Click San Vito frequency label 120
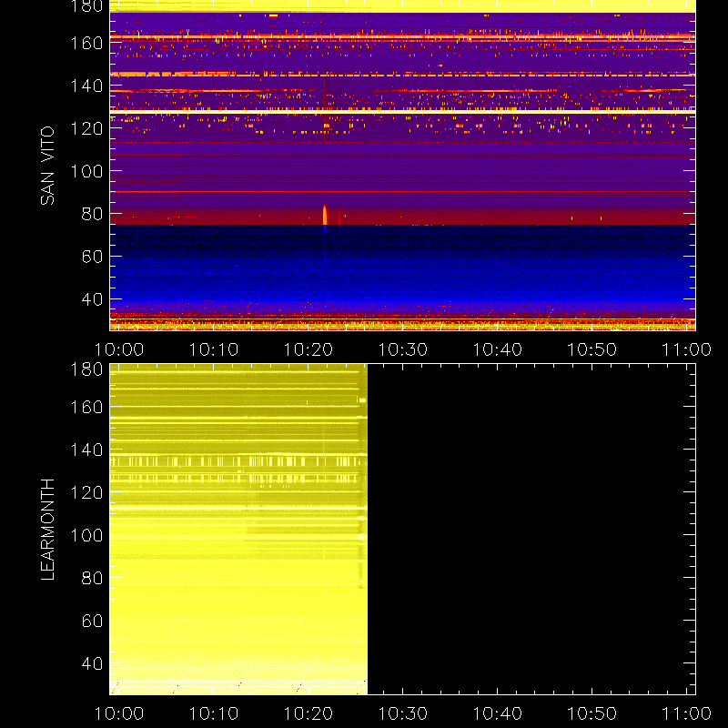The height and width of the screenshot is (728, 728). click(86, 128)
